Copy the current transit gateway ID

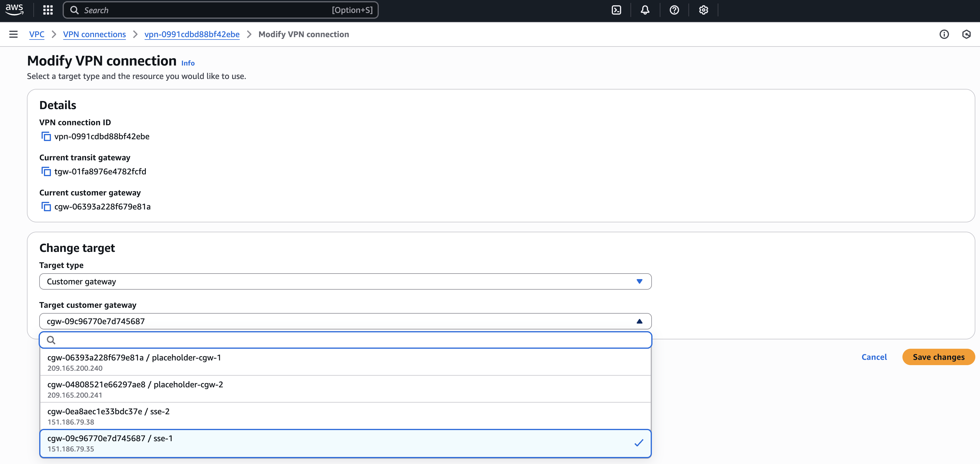[46, 171]
